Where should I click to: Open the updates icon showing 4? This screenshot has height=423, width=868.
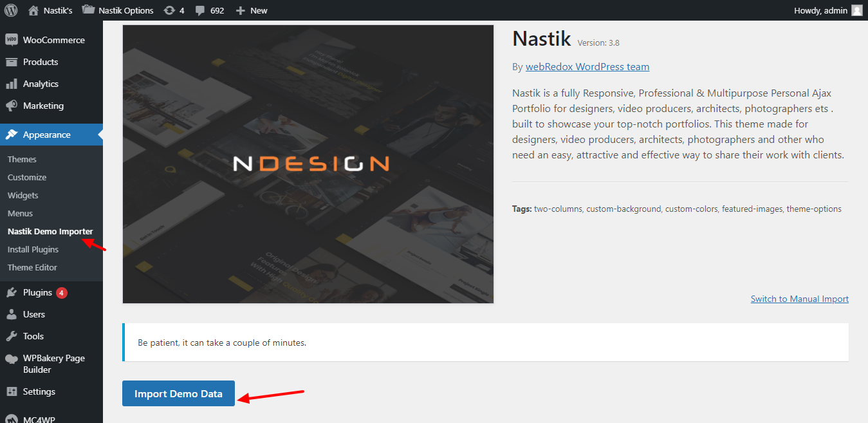[x=169, y=10]
